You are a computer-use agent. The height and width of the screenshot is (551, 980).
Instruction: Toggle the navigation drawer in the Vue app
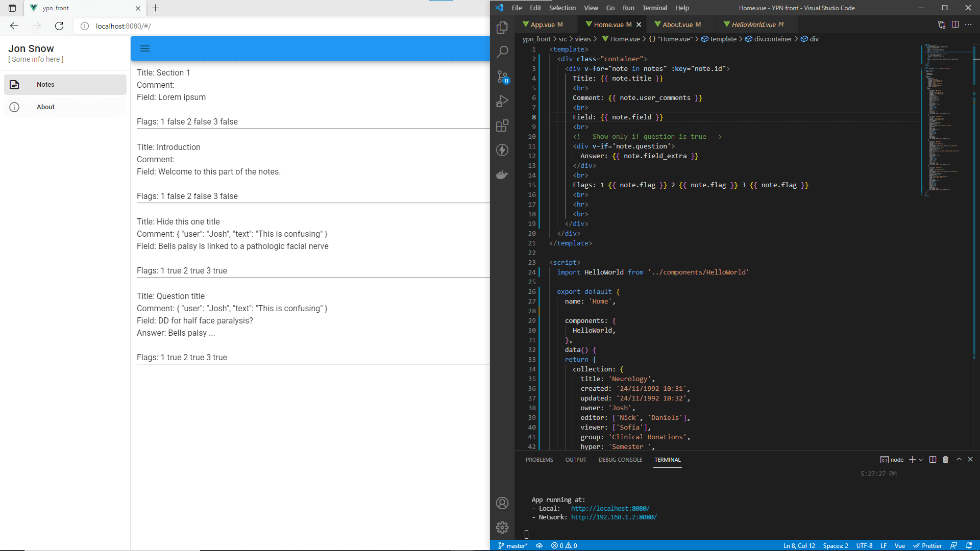145,48
